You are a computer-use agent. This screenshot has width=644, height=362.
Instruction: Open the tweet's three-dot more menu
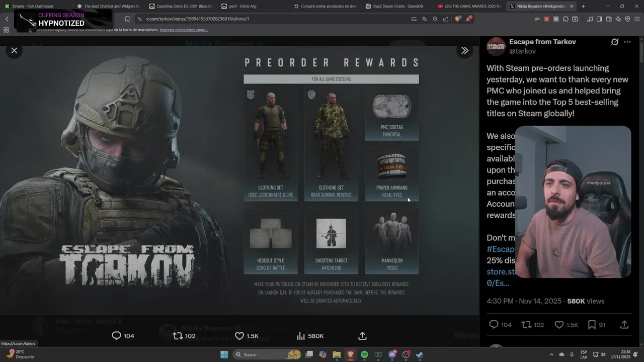[627, 42]
